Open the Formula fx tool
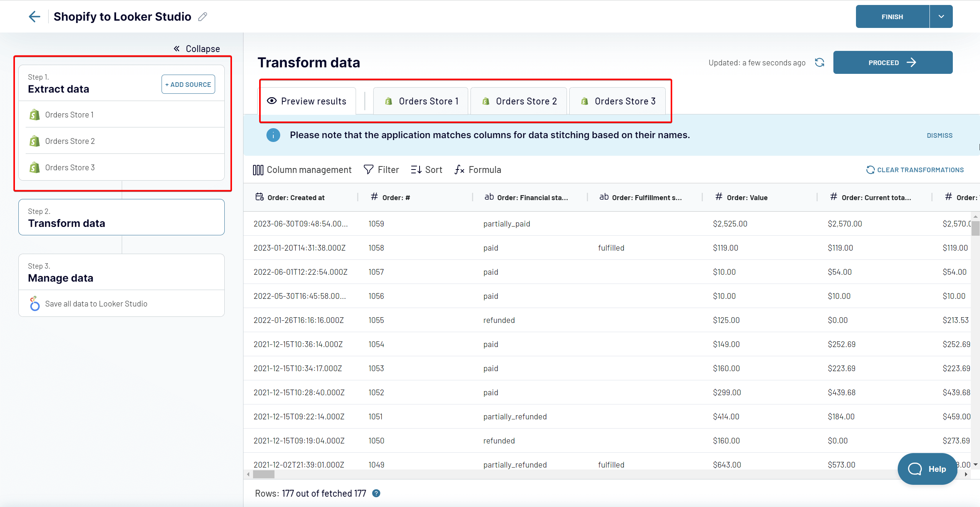This screenshot has height=507, width=980. [x=478, y=170]
